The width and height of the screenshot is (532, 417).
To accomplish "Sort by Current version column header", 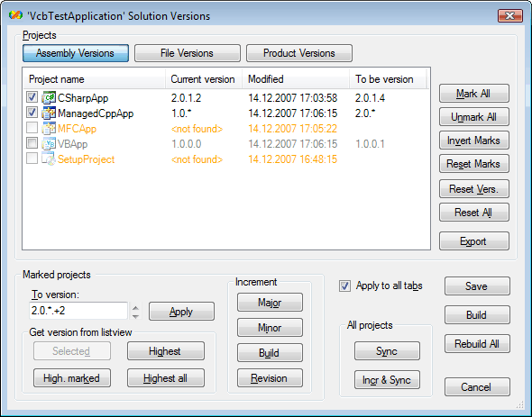I will pyautogui.click(x=204, y=79).
